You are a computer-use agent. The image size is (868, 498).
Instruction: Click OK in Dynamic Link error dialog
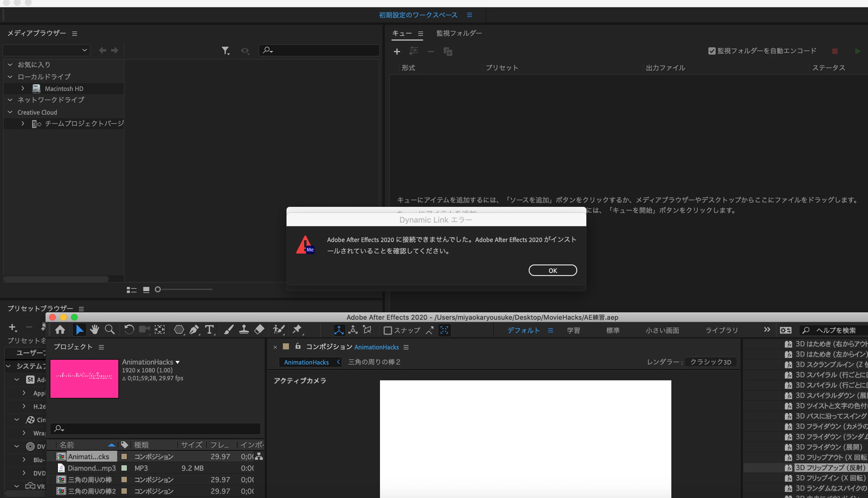(552, 271)
